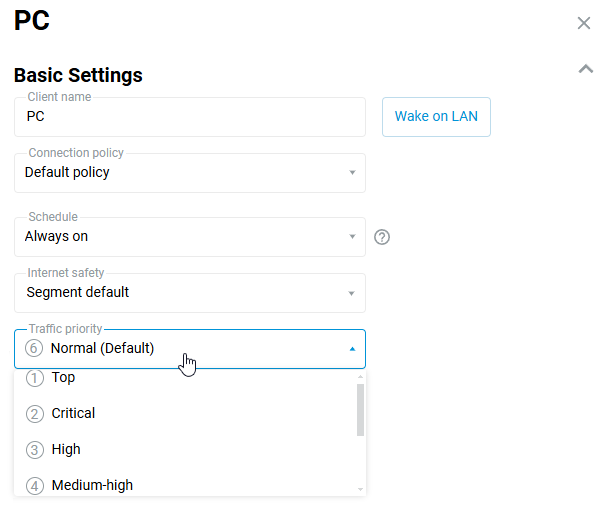Image resolution: width=603 pixels, height=508 pixels.
Task: Click the priority list scrollbar thumb
Action: pyautogui.click(x=360, y=408)
